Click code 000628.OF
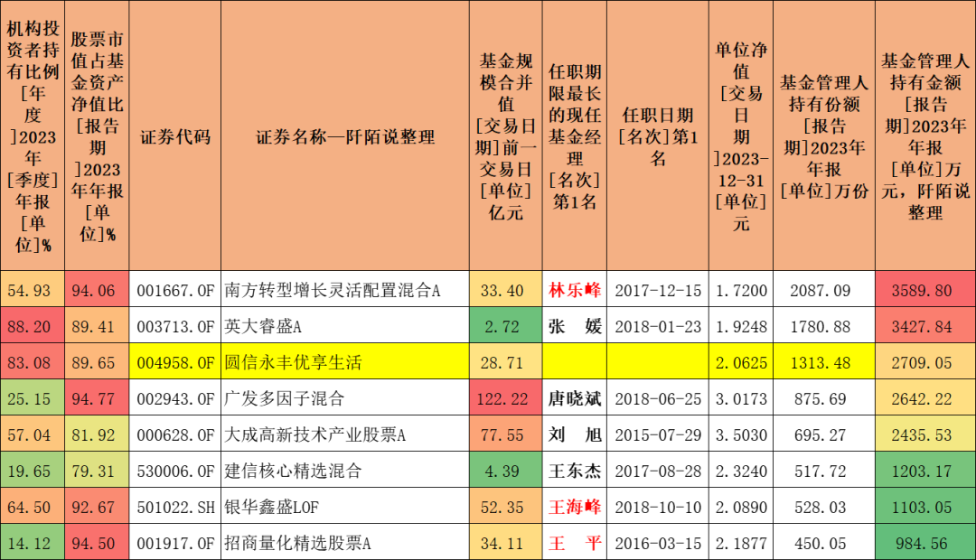976x560 pixels. (x=175, y=434)
